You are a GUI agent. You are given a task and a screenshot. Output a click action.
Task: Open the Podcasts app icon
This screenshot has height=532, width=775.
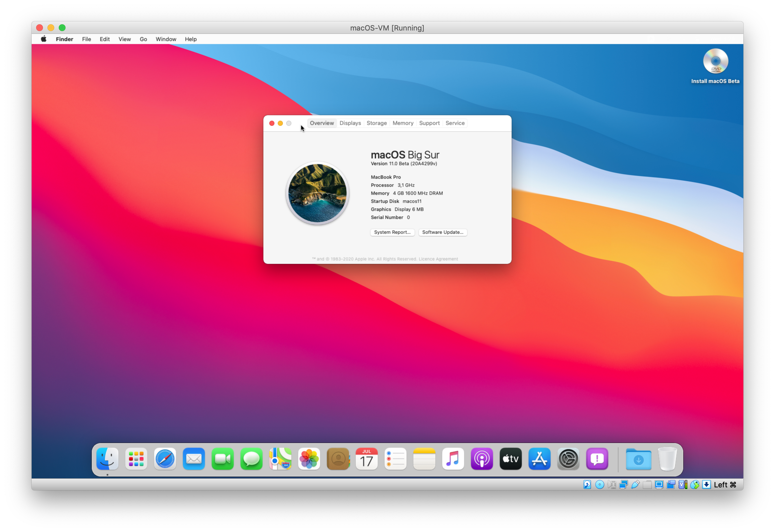(482, 459)
